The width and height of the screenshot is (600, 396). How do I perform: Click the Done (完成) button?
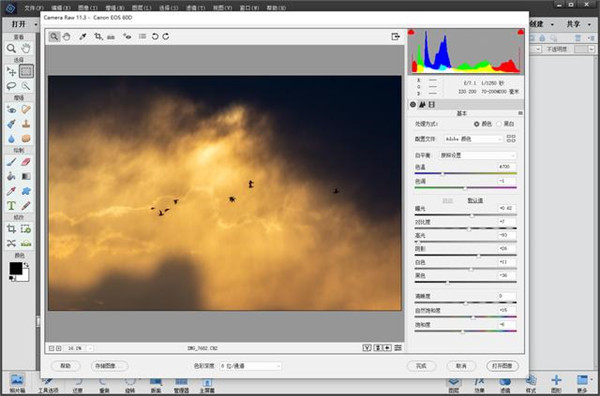point(421,366)
